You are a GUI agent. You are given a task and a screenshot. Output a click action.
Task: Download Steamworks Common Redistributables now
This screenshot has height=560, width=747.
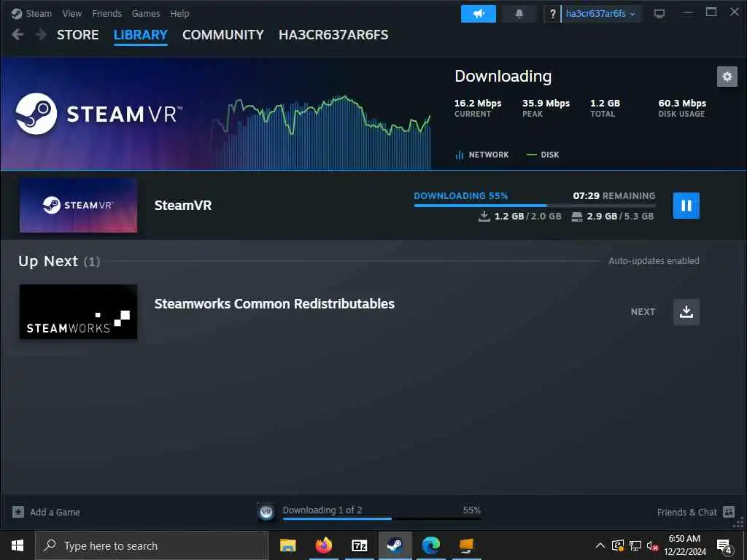(686, 312)
